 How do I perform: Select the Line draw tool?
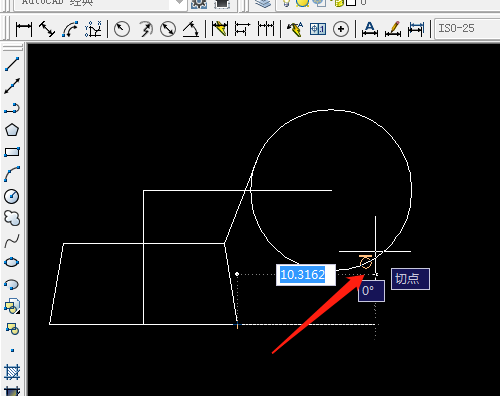(12, 64)
